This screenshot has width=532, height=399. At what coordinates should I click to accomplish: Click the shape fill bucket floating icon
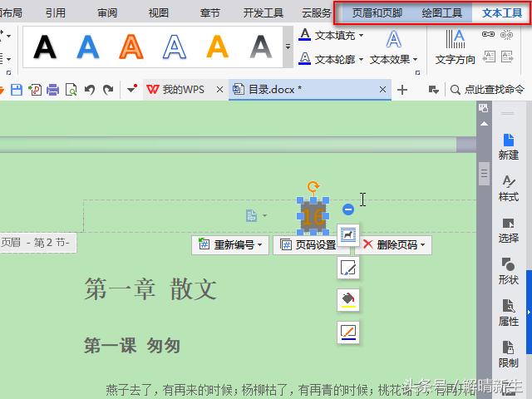(x=348, y=299)
